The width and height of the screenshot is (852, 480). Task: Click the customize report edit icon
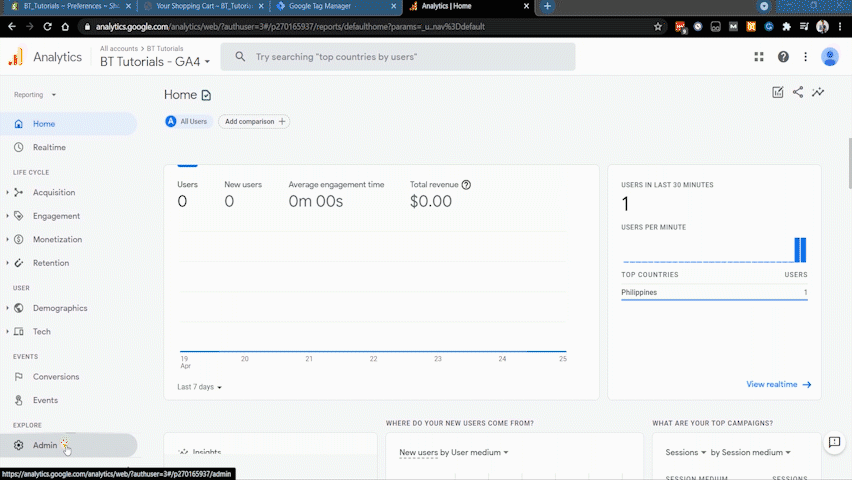tap(778, 92)
